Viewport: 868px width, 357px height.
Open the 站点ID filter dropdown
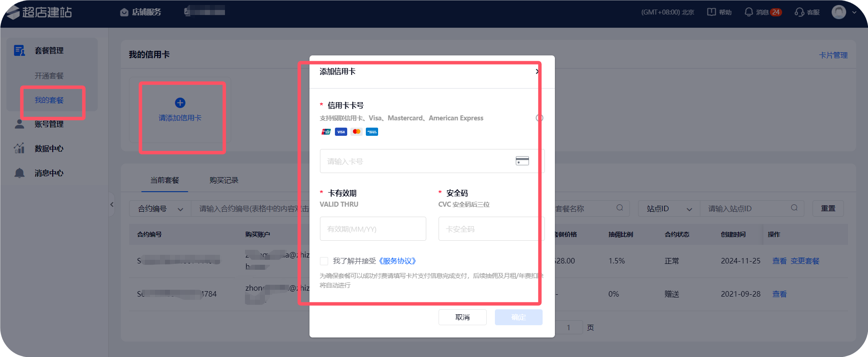point(669,209)
